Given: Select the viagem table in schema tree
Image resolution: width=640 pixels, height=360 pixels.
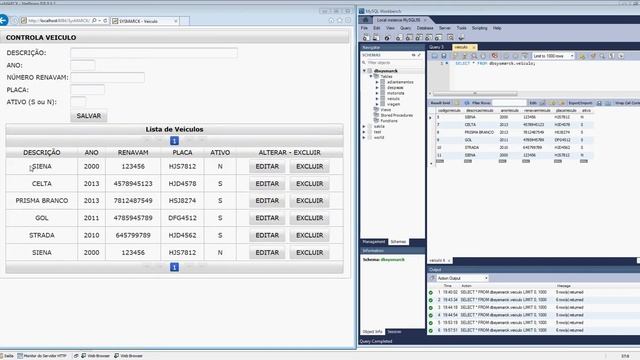Looking at the screenshot, I should coord(393,104).
